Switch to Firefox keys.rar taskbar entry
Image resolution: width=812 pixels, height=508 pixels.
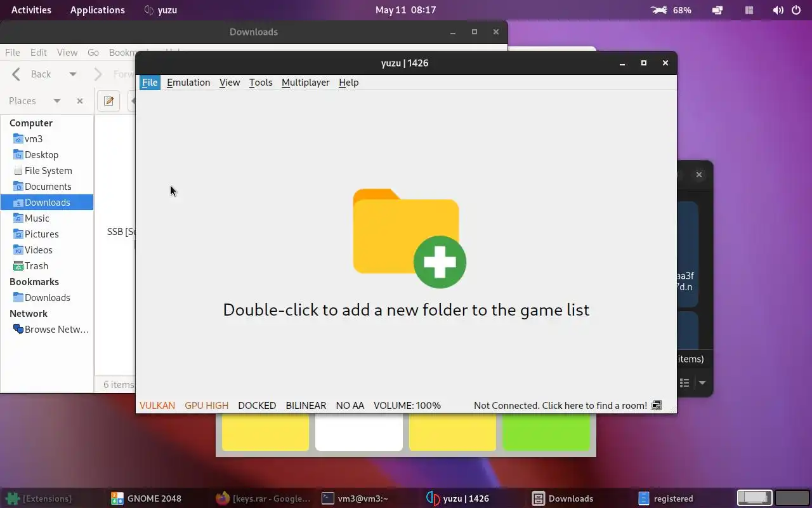tap(263, 498)
